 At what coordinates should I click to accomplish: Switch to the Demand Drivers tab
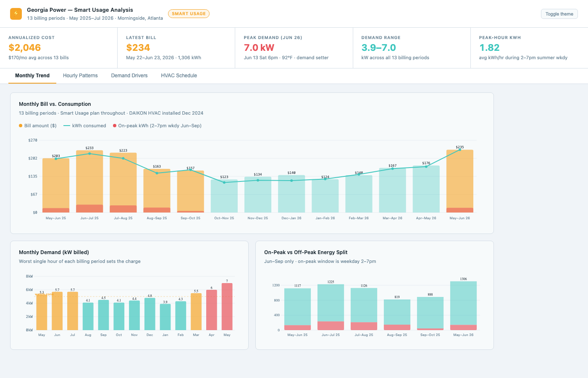(x=129, y=76)
